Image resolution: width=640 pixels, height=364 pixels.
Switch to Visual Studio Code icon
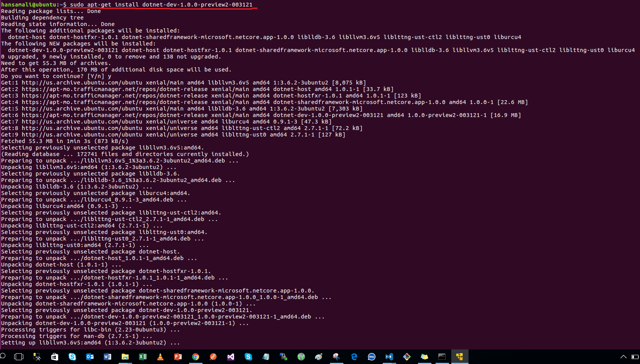[x=389, y=357]
